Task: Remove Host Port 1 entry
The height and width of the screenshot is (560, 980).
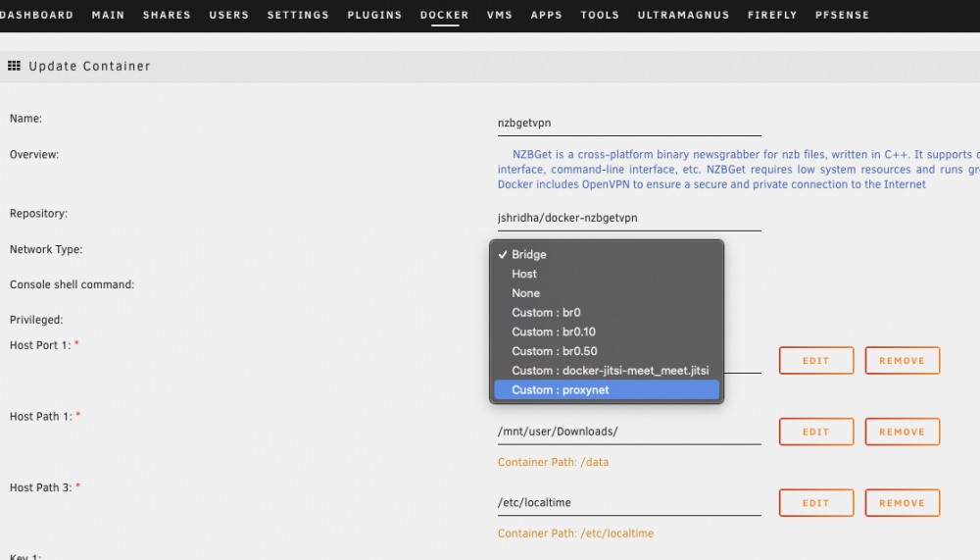Action: [x=902, y=360]
